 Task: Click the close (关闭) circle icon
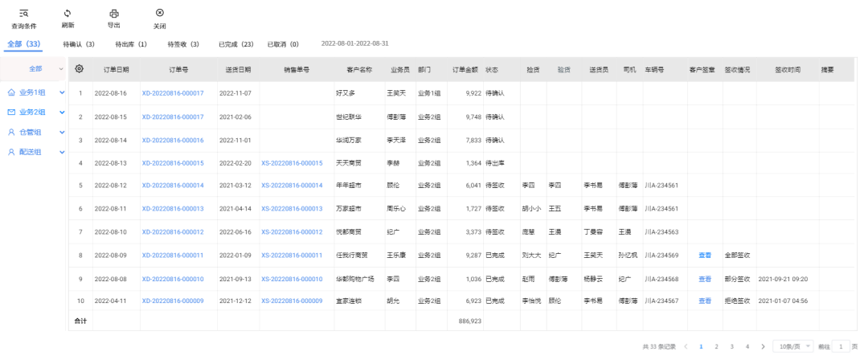pyautogui.click(x=159, y=14)
